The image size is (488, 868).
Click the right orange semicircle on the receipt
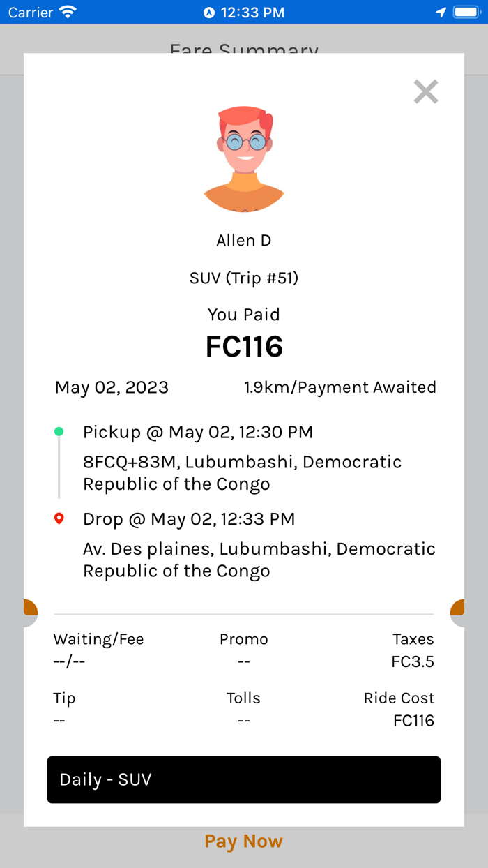(459, 608)
